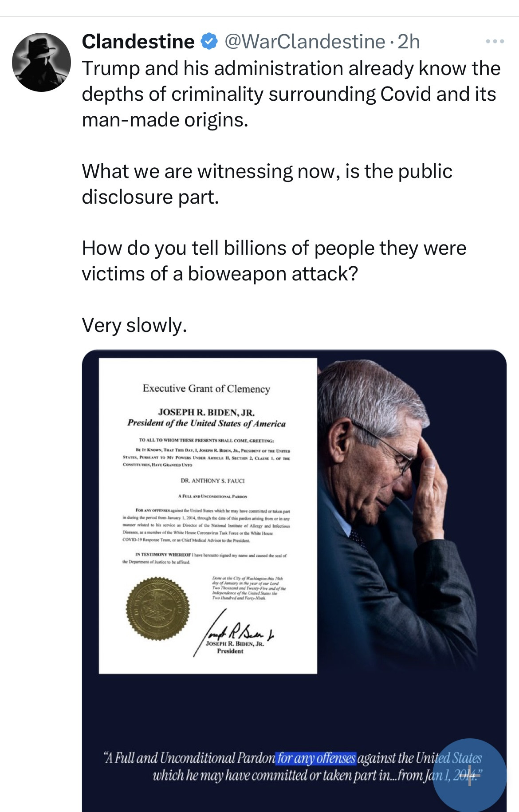Open the "Clandestine" display name

pyautogui.click(x=138, y=42)
